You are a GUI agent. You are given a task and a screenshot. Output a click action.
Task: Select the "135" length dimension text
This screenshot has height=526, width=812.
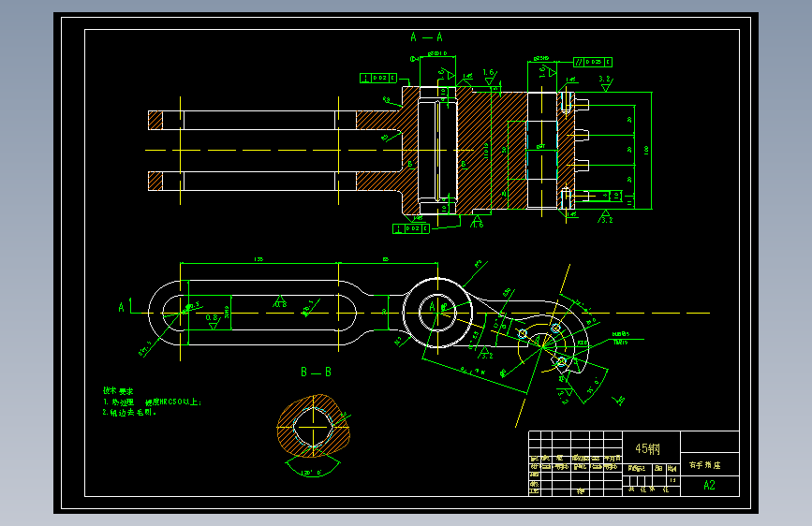tap(258, 259)
